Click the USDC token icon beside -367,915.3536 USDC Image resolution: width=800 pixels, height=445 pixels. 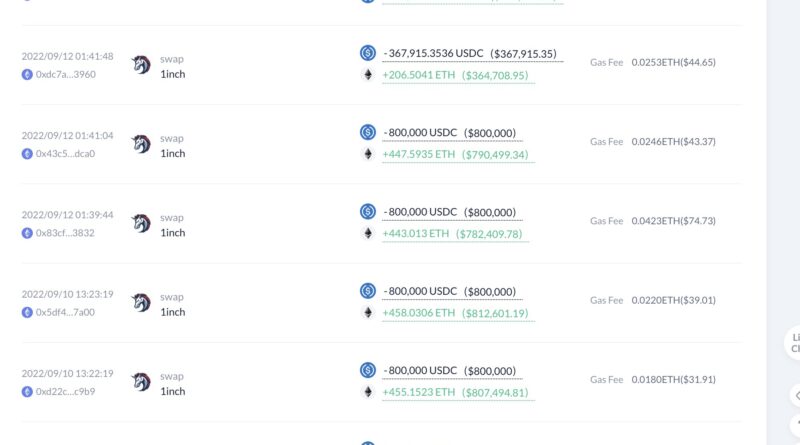367,53
